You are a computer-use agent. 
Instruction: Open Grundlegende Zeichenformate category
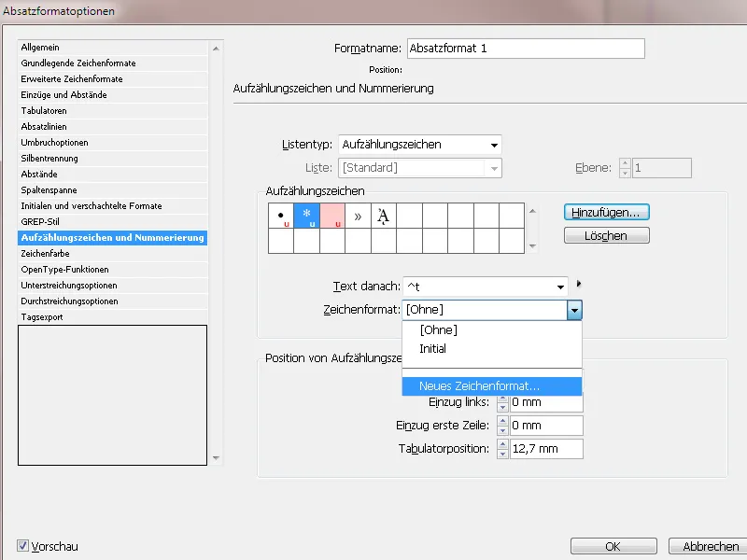pos(112,63)
